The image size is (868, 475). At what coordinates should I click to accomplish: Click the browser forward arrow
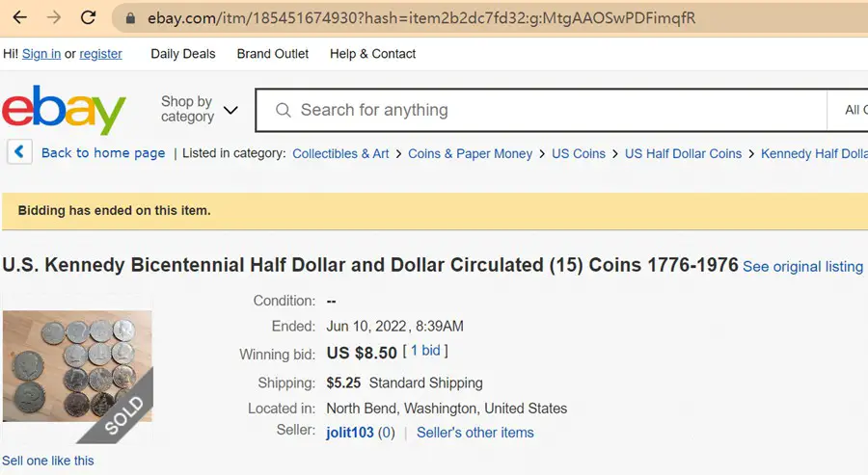(x=54, y=17)
